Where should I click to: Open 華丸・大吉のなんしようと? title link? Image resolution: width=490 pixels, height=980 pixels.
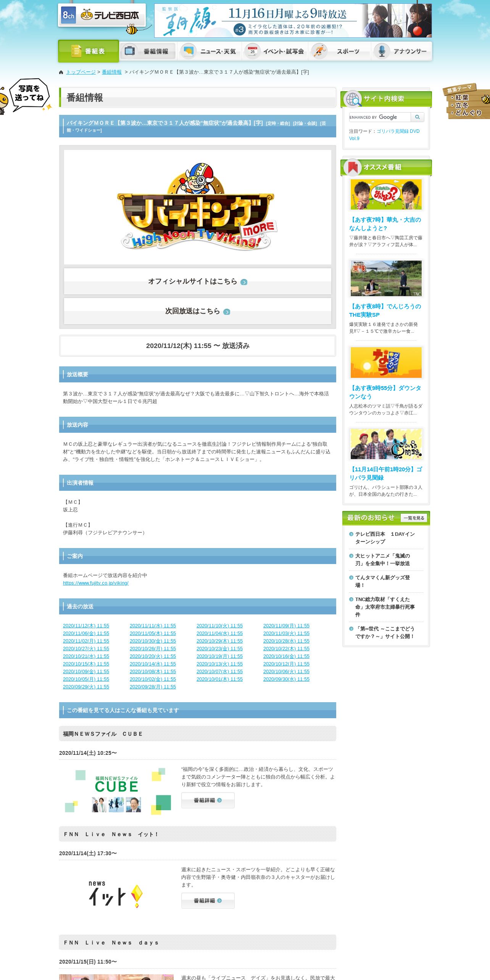click(x=385, y=224)
